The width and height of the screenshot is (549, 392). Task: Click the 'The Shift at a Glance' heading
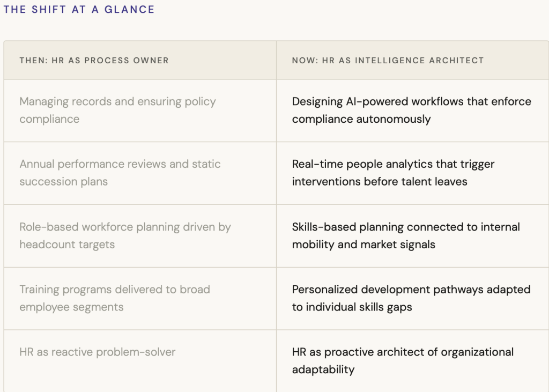(79, 10)
